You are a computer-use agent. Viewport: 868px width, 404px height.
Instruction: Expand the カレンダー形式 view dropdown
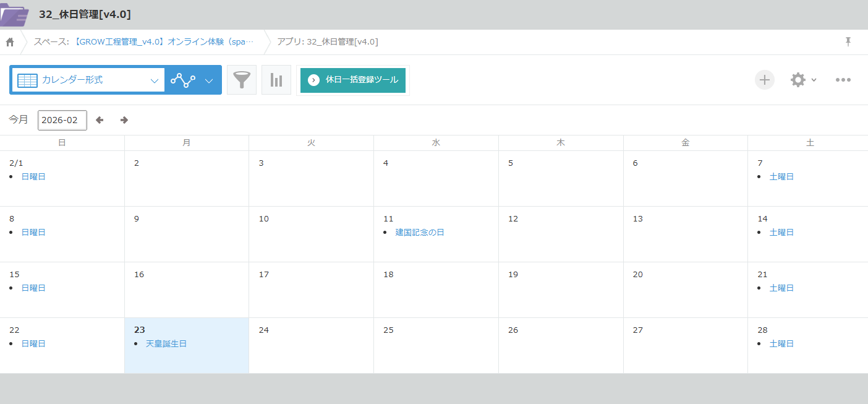click(155, 80)
